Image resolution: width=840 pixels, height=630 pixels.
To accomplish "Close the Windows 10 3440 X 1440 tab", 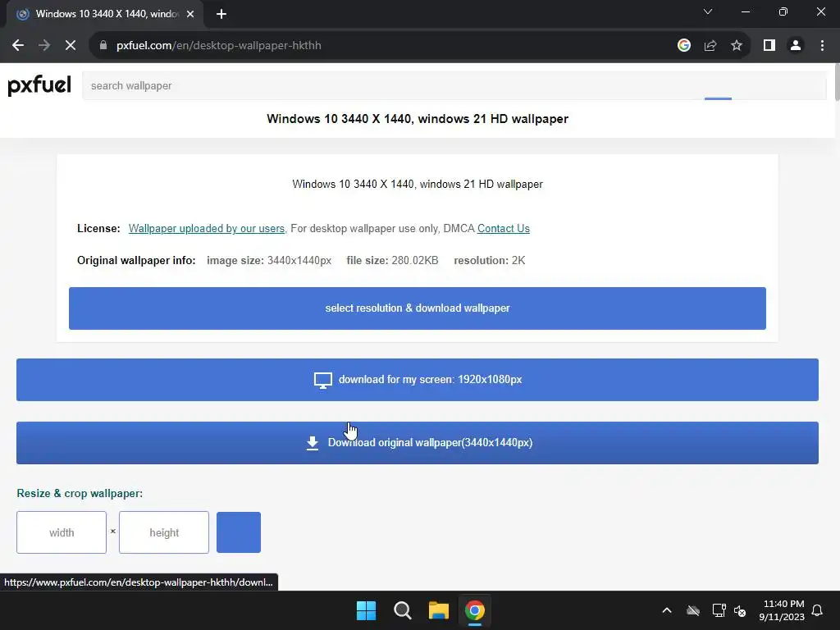I will click(190, 14).
